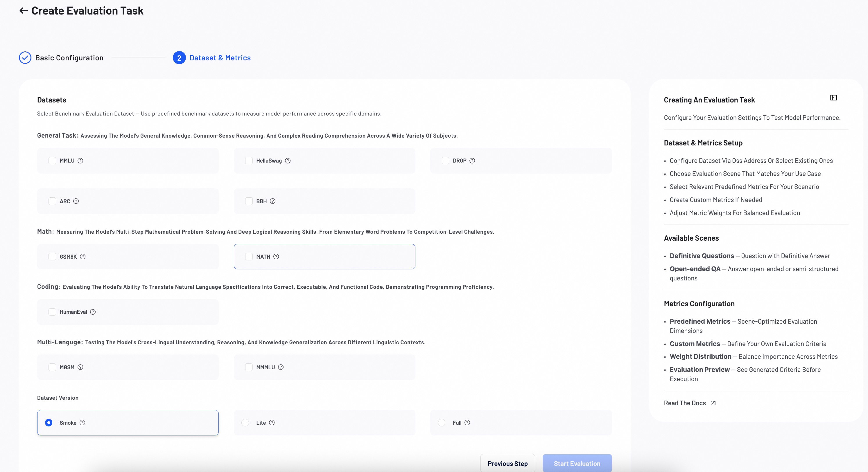Click the help icon next to HellaSwag
This screenshot has height=472, width=868.
point(287,161)
